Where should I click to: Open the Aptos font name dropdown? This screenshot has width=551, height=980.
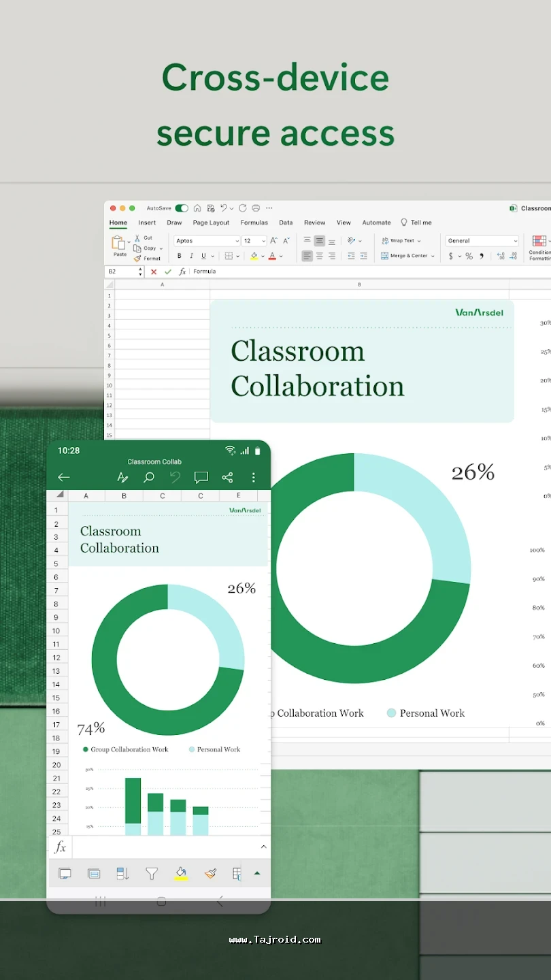click(207, 241)
